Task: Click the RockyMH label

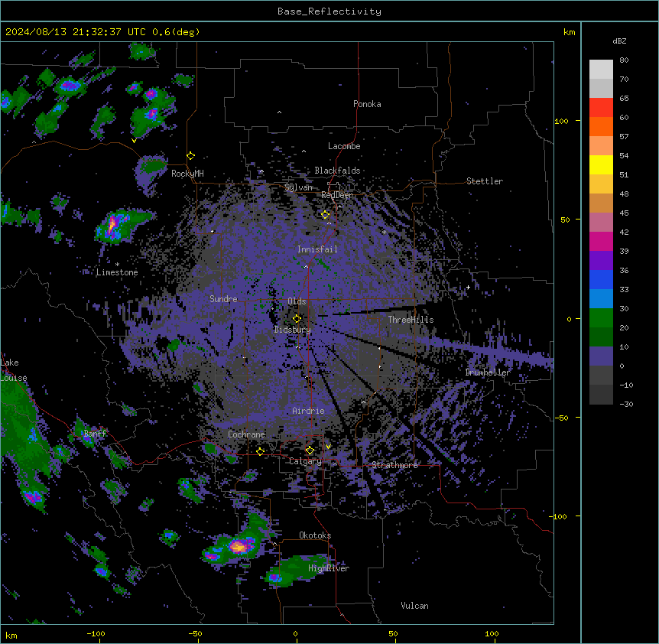Action: 187,173
